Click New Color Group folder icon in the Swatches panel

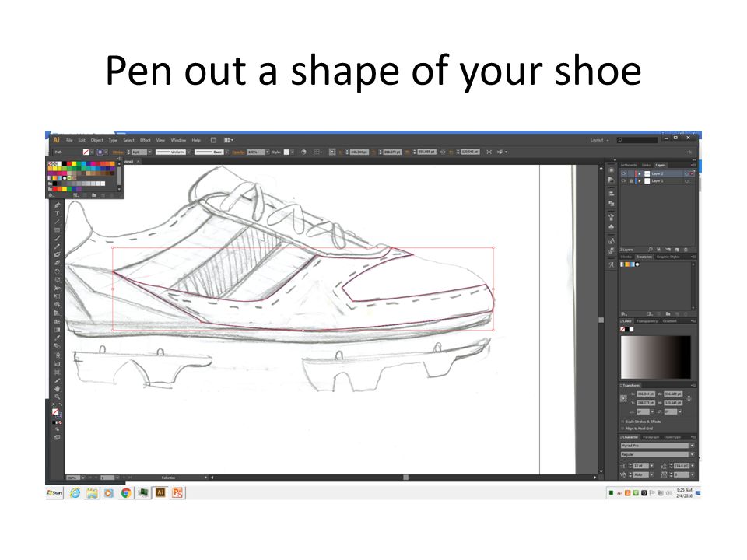[x=668, y=313]
